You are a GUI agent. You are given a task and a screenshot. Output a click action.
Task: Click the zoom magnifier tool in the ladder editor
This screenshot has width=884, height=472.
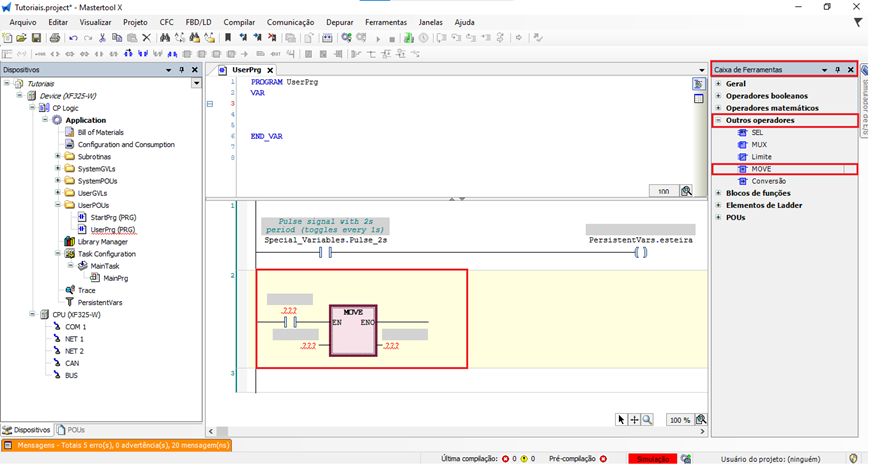(647, 420)
